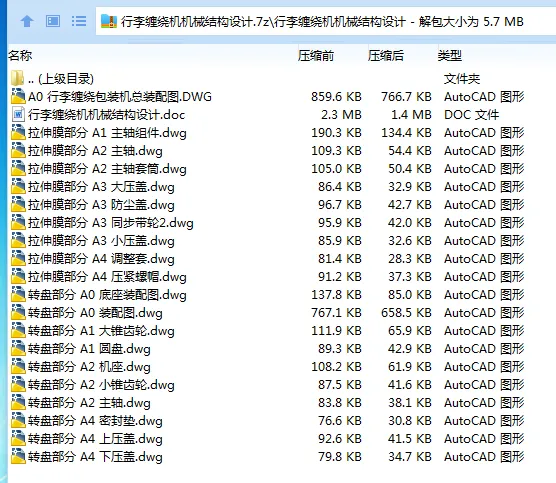
Task: Click icon of 转盘部分 A4 上压盖.dwg
Action: click(x=18, y=439)
